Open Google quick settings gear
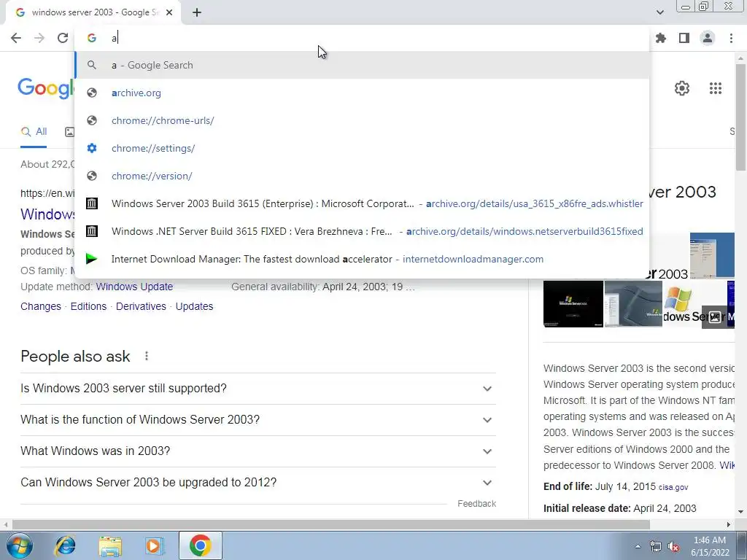This screenshot has height=560, width=747. [x=682, y=88]
